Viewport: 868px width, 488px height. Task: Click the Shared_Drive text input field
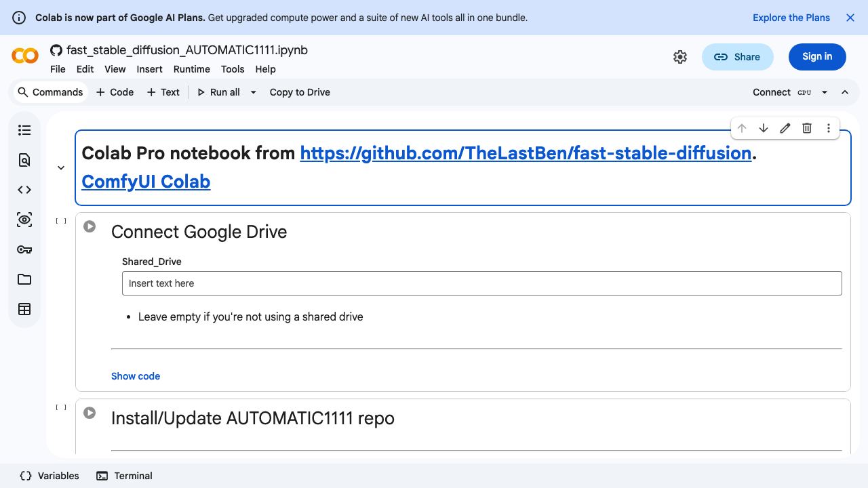[482, 283]
